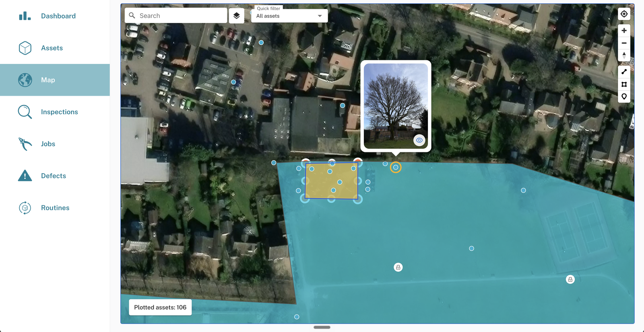Select the polygon area drawing tool
This screenshot has height=332, width=644.
(624, 84)
